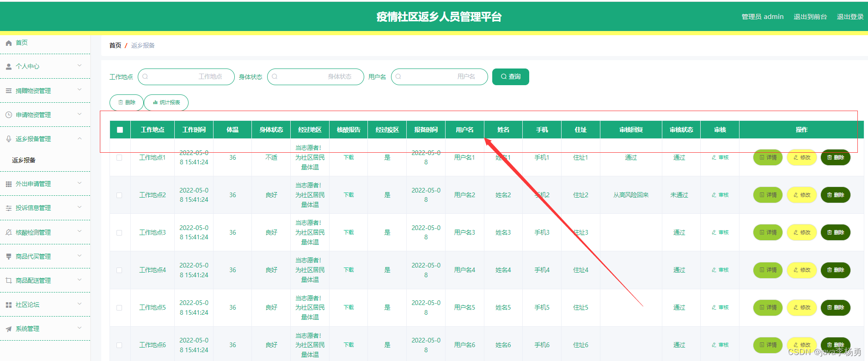This screenshot has width=868, height=361.
Task: Expand the 投诉信息管理 chevron
Action: tap(79, 207)
